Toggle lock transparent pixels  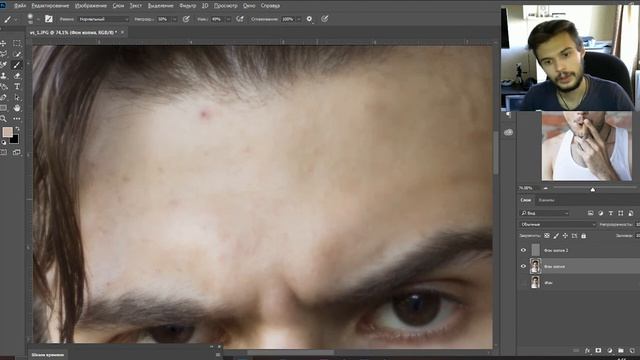547,236
